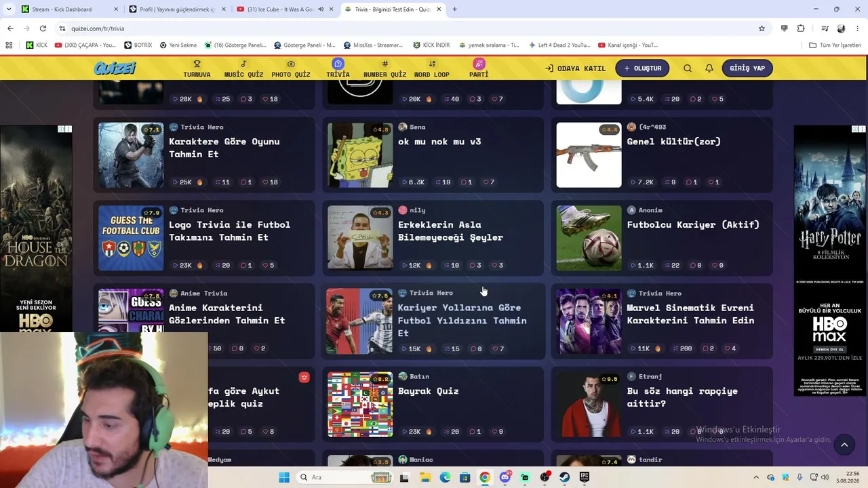Open Discord from the taskbar

coord(505,477)
